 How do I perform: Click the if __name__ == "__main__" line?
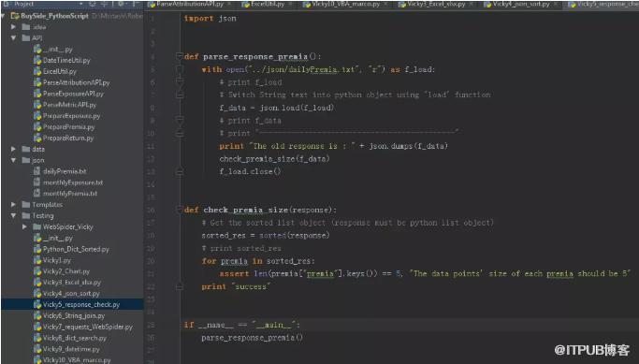pos(241,325)
